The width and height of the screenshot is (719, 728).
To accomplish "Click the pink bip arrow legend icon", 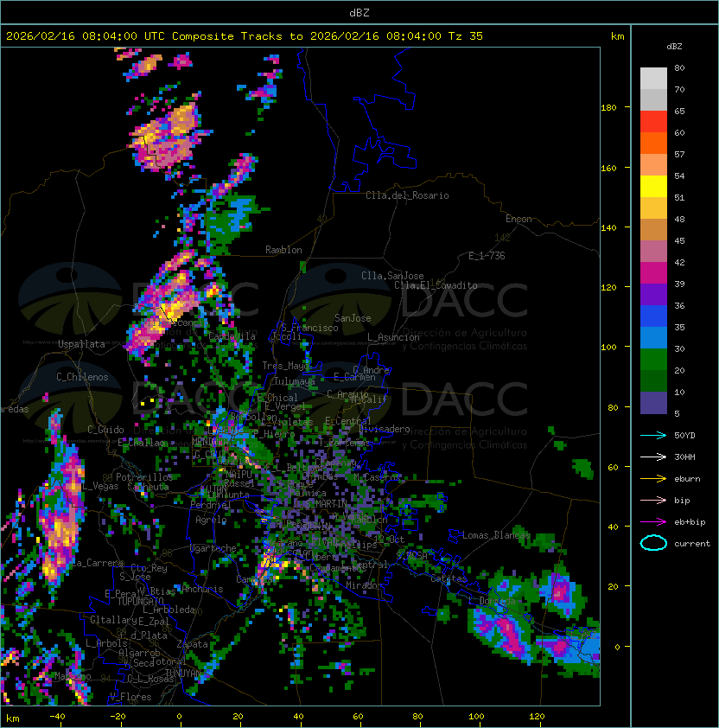I will [x=653, y=501].
